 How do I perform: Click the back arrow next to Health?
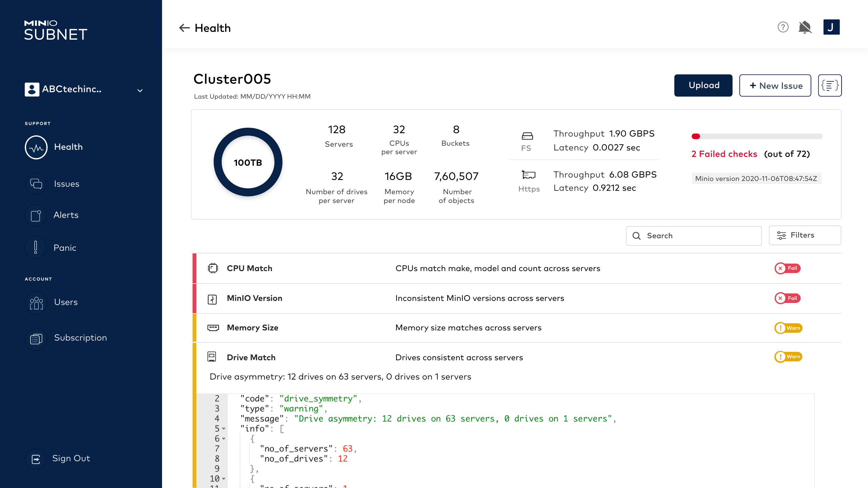(x=184, y=28)
